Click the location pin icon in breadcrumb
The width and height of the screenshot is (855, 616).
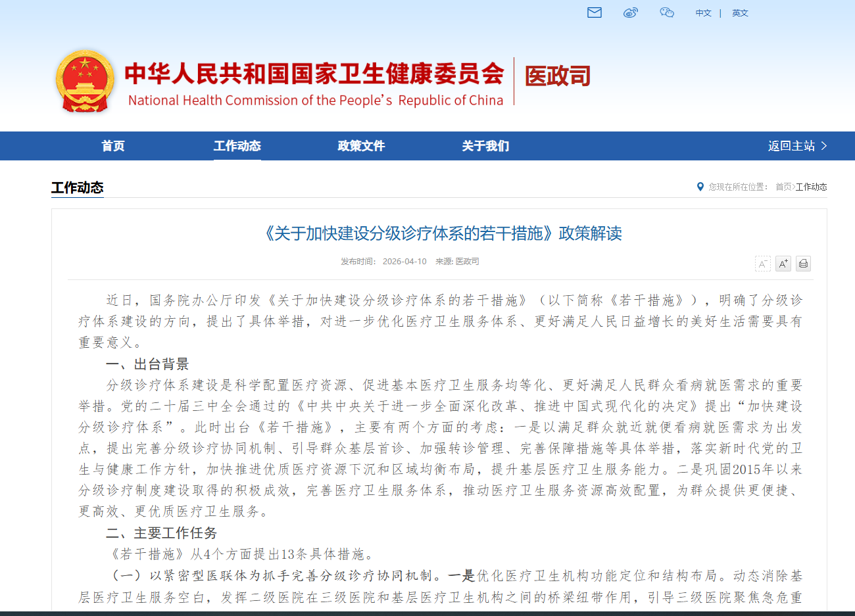[x=700, y=187]
